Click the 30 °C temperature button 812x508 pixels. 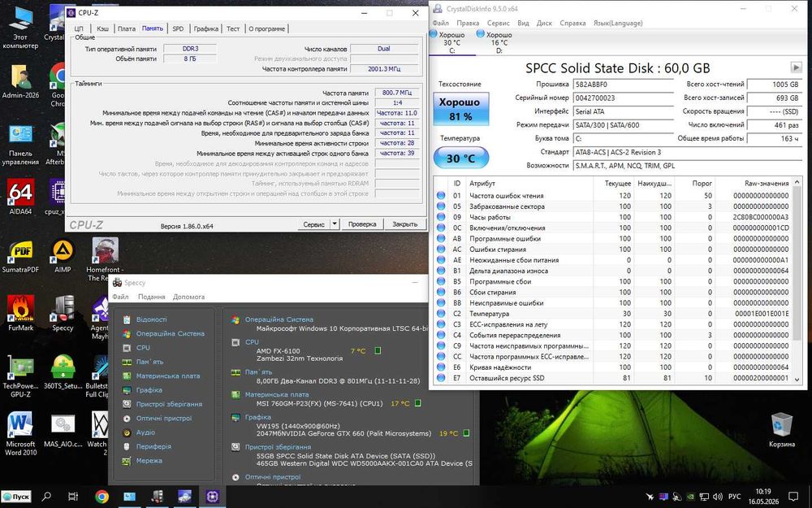pyautogui.click(x=460, y=158)
